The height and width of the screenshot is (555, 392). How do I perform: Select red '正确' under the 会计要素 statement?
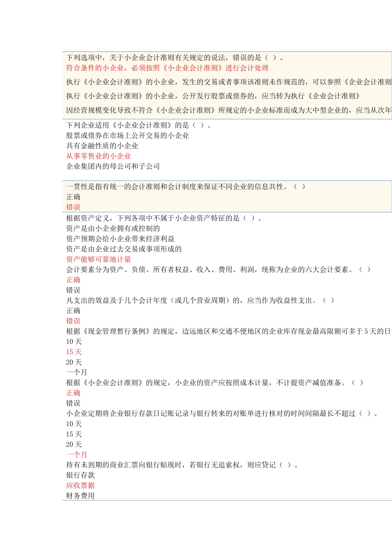click(73, 280)
